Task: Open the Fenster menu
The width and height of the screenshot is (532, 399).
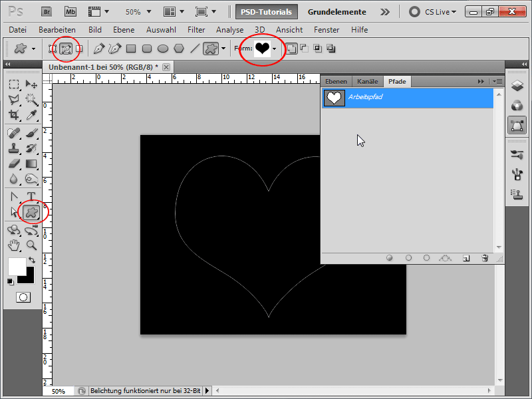Action: click(327, 30)
